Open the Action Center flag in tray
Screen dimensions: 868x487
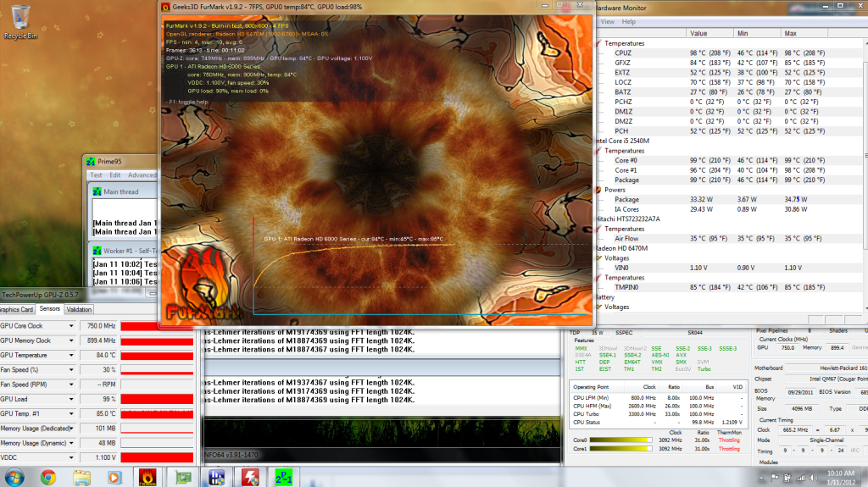click(x=774, y=478)
